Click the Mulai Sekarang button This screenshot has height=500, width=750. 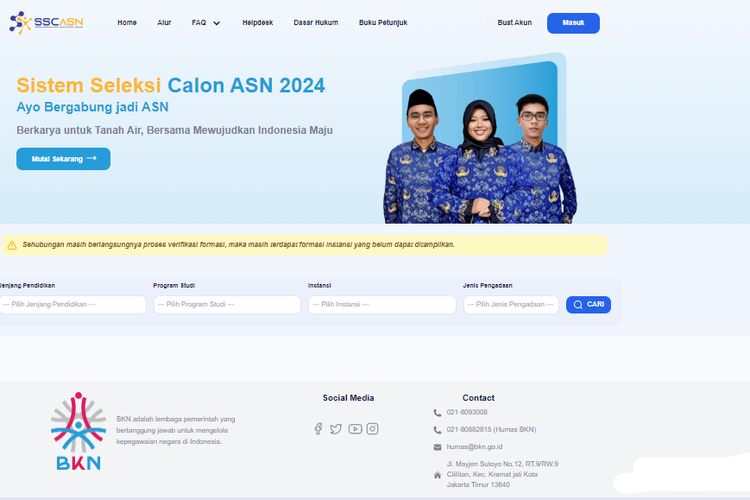pos(63,159)
